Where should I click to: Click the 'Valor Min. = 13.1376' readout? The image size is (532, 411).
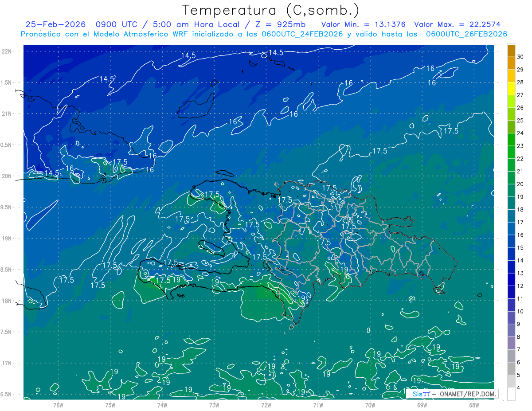pos(363,25)
